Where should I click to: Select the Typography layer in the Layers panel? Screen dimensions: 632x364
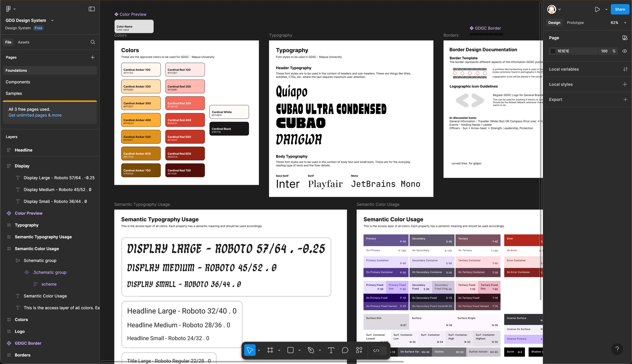27,225
